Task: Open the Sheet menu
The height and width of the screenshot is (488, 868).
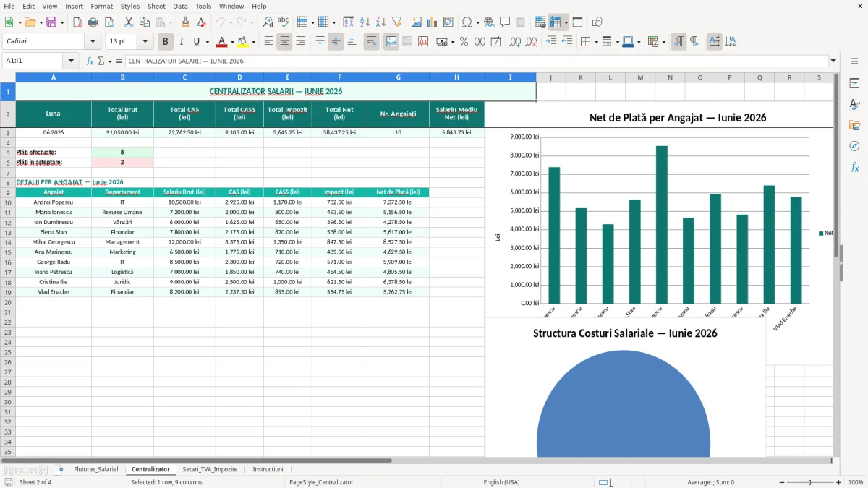Action: (156, 6)
